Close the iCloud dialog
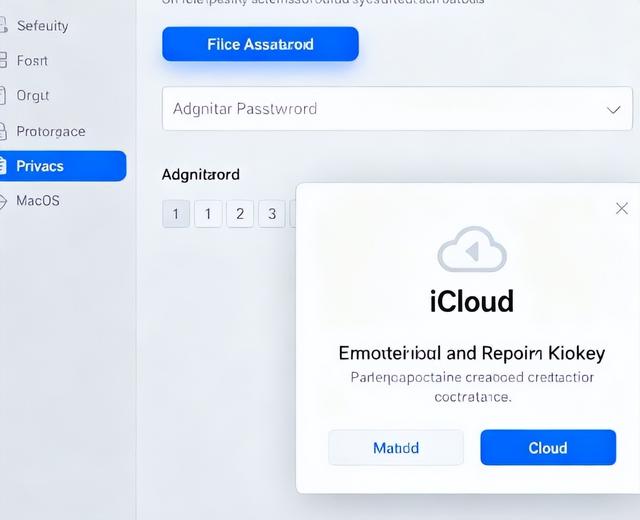 [x=622, y=209]
